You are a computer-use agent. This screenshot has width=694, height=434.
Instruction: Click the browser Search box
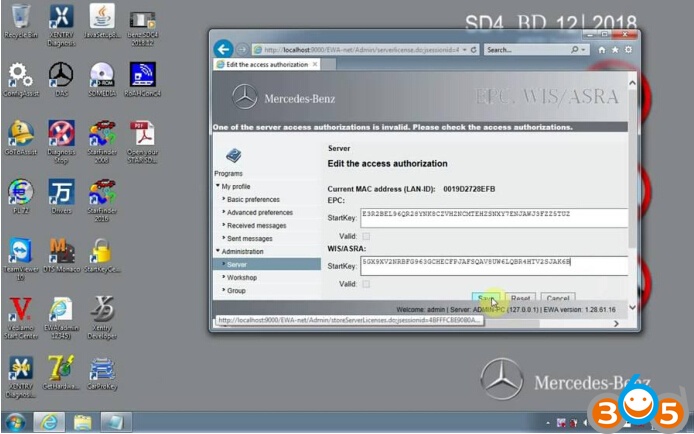tap(527, 50)
